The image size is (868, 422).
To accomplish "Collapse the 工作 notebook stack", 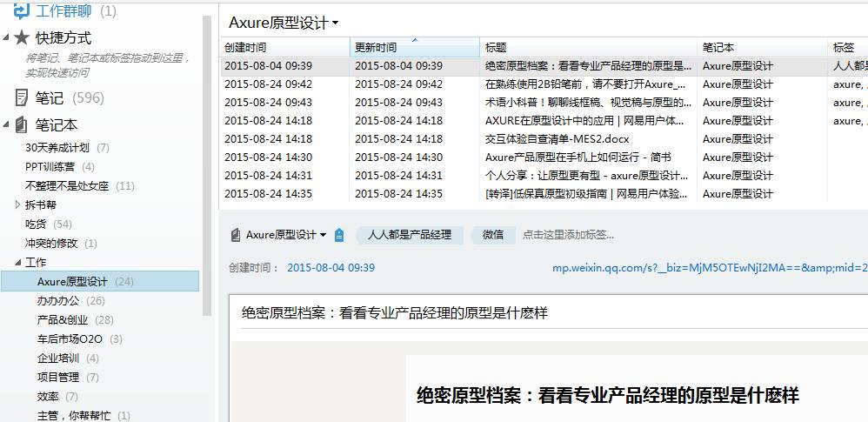I will 17,263.
